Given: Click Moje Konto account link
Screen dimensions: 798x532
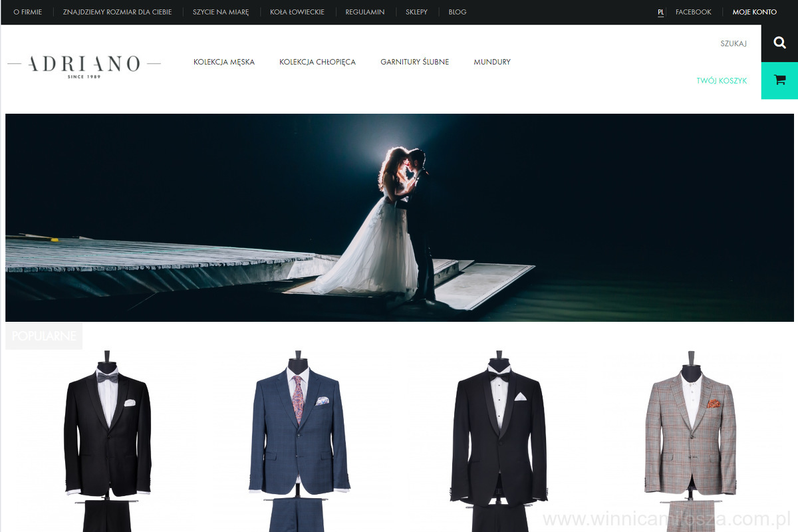Looking at the screenshot, I should (x=754, y=12).
